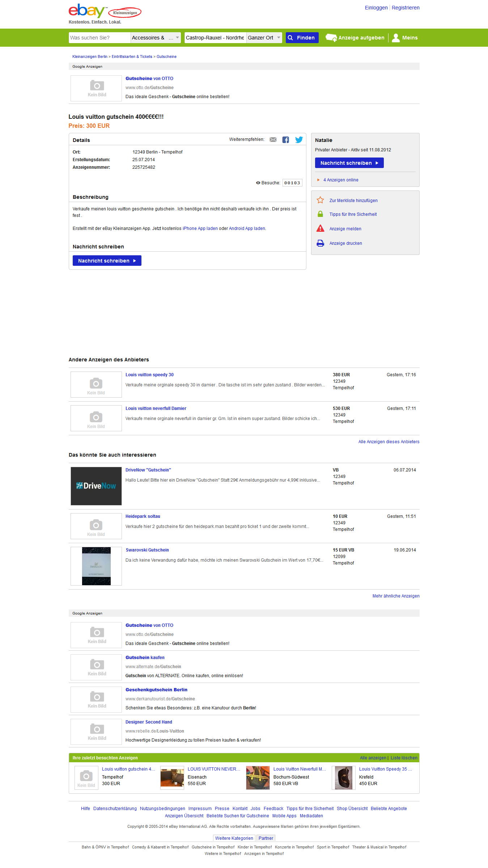488x868 pixels.
Task: Click Anzeige aufgeben in the green bar
Action: point(361,38)
